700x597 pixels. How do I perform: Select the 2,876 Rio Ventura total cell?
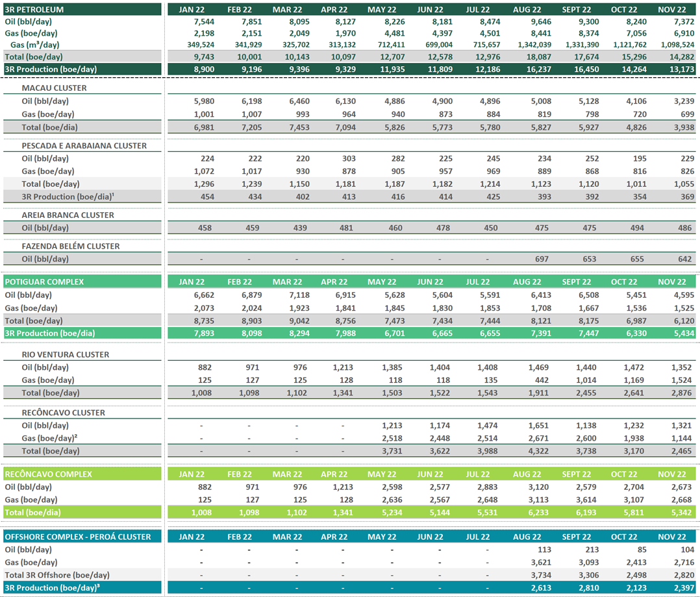coord(682,393)
